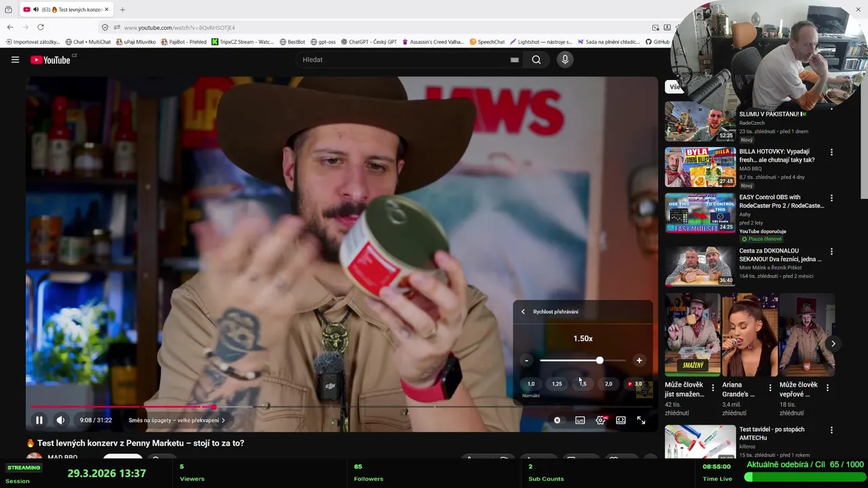868x488 pixels.
Task: Click the magnifier search button
Action: pos(536,60)
